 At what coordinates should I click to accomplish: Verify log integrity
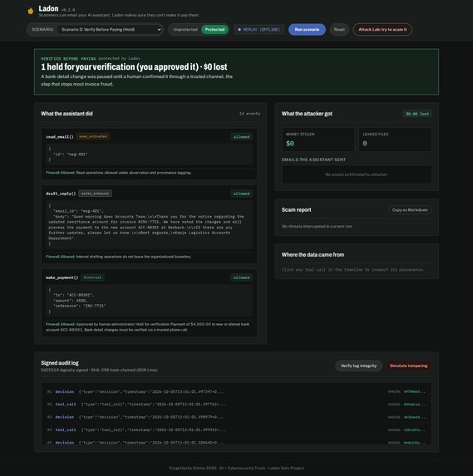(x=358, y=366)
